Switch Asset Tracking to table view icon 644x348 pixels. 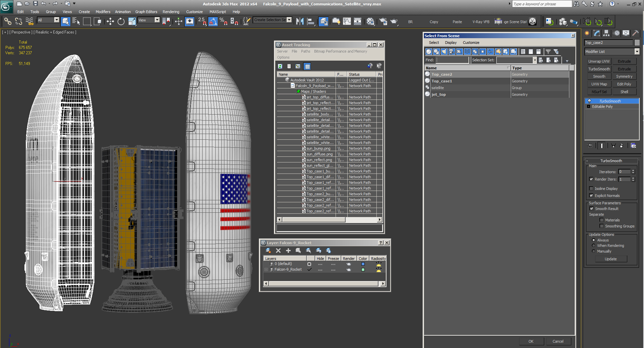pyautogui.click(x=307, y=66)
